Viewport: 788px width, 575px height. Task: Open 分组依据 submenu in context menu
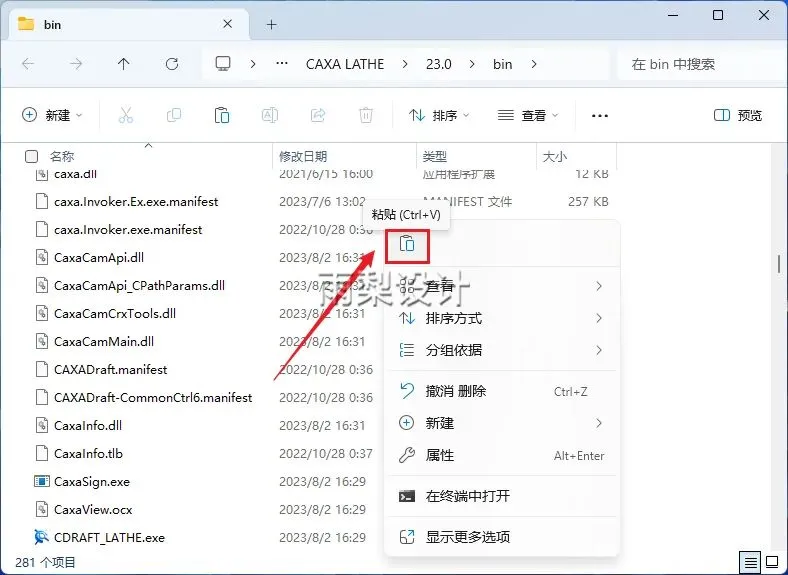[x=501, y=350]
